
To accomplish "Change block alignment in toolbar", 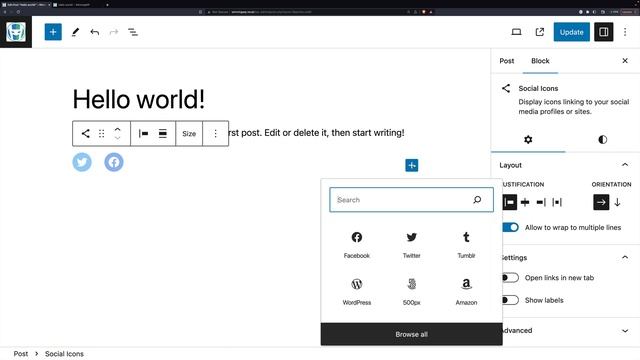I will [162, 133].
